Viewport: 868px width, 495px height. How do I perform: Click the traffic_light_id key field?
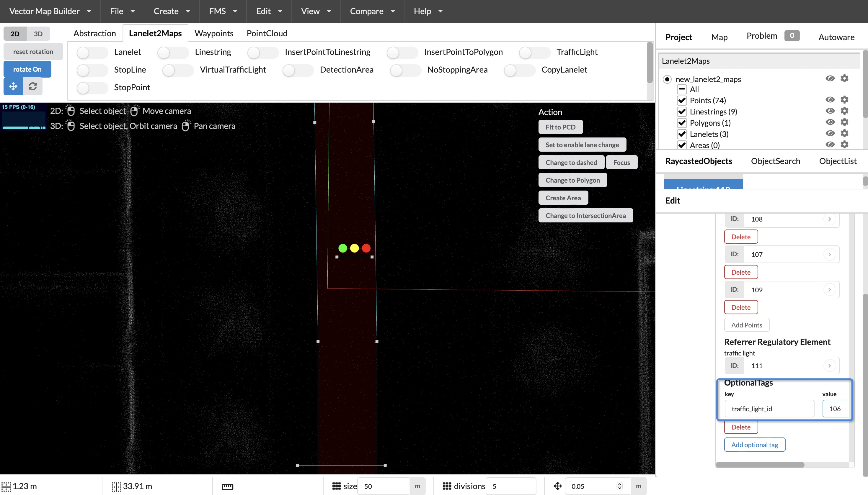(x=769, y=409)
